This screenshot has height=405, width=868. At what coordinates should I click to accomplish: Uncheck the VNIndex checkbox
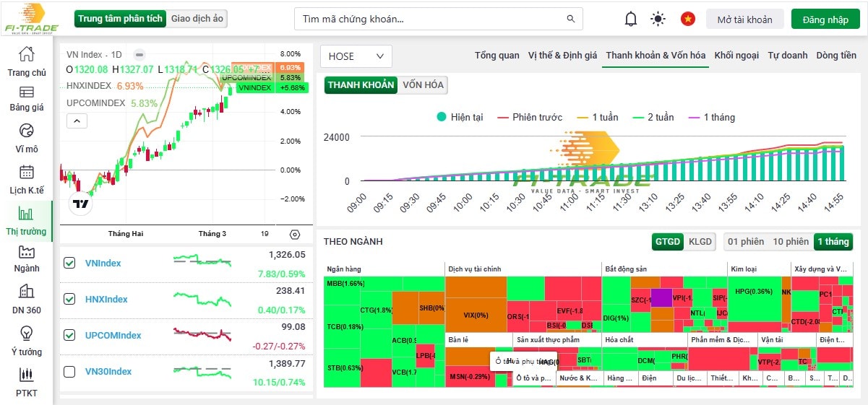coord(69,264)
